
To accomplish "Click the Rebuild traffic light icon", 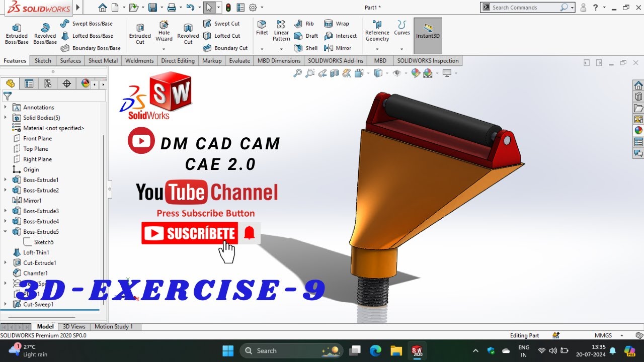I will click(x=228, y=8).
